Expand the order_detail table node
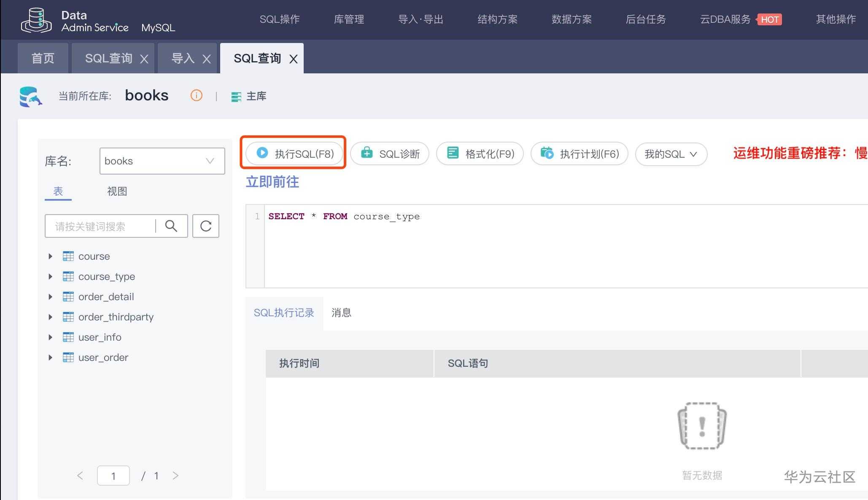This screenshot has width=868, height=500. click(51, 296)
